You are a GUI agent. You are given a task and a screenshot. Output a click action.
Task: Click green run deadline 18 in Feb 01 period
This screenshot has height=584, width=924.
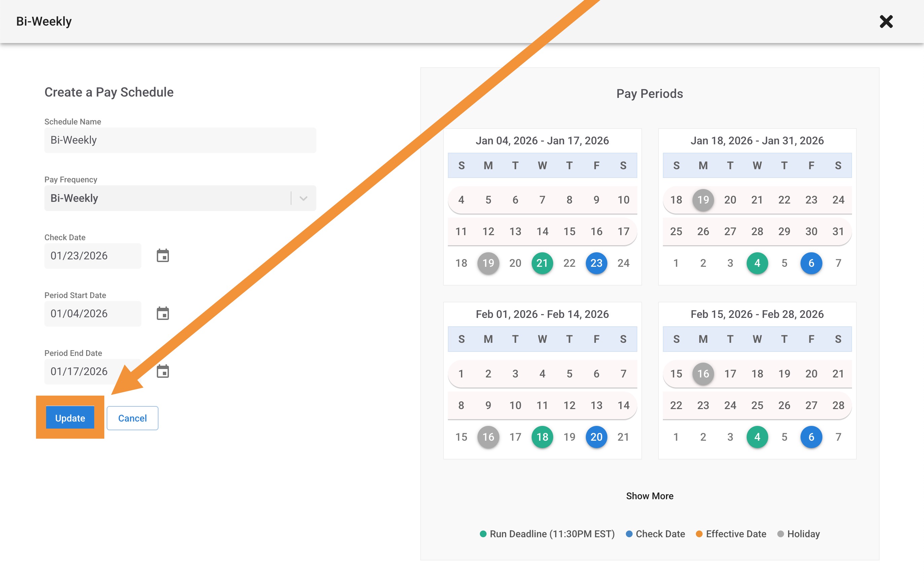tap(542, 437)
